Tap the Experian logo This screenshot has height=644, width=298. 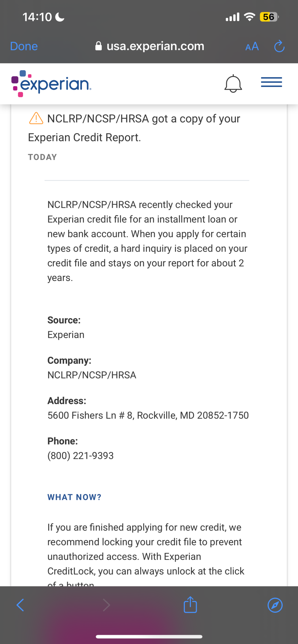click(51, 84)
